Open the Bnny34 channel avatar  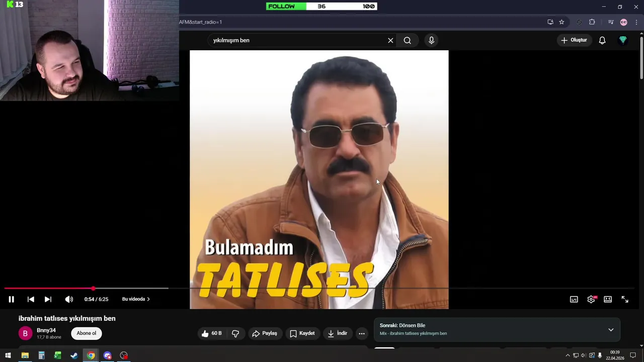25,333
